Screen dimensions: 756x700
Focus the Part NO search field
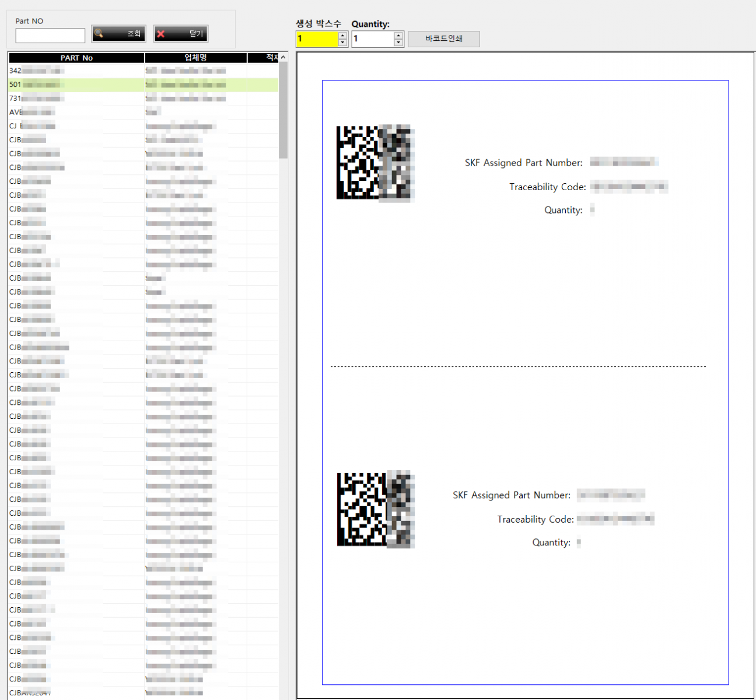(x=50, y=36)
